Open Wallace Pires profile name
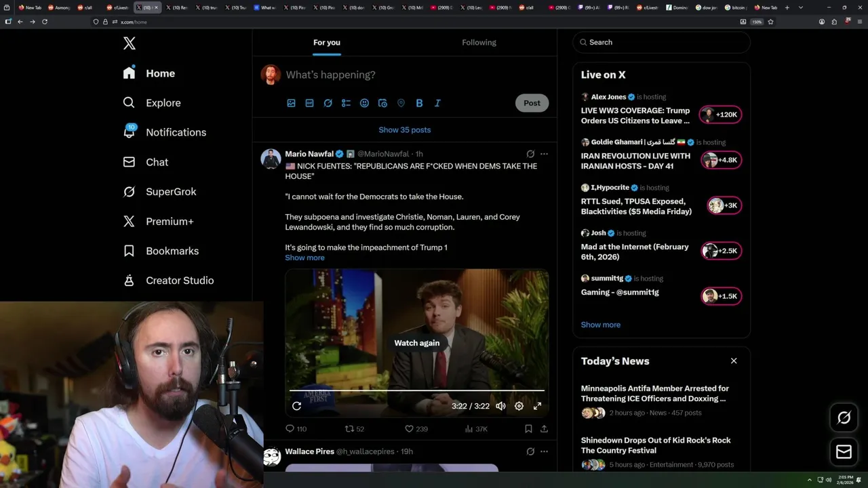This screenshot has width=868, height=488. [x=309, y=451]
